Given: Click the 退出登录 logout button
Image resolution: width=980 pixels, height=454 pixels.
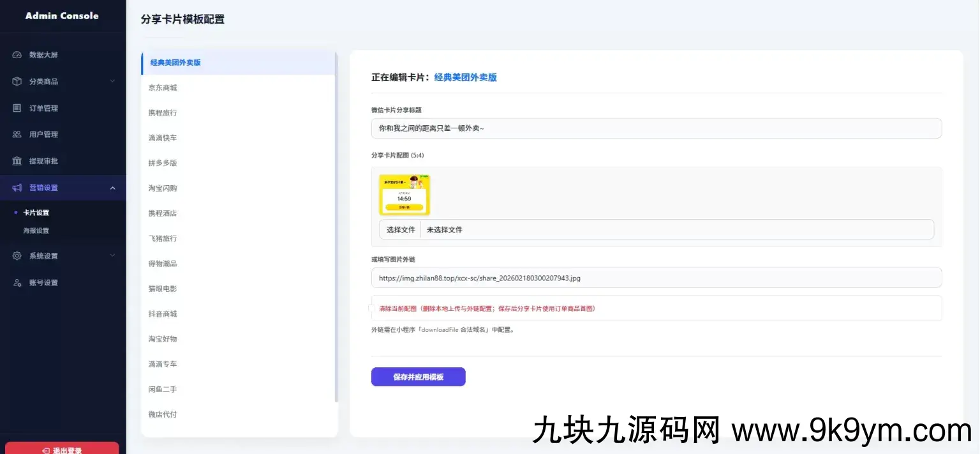Looking at the screenshot, I should click(x=62, y=448).
